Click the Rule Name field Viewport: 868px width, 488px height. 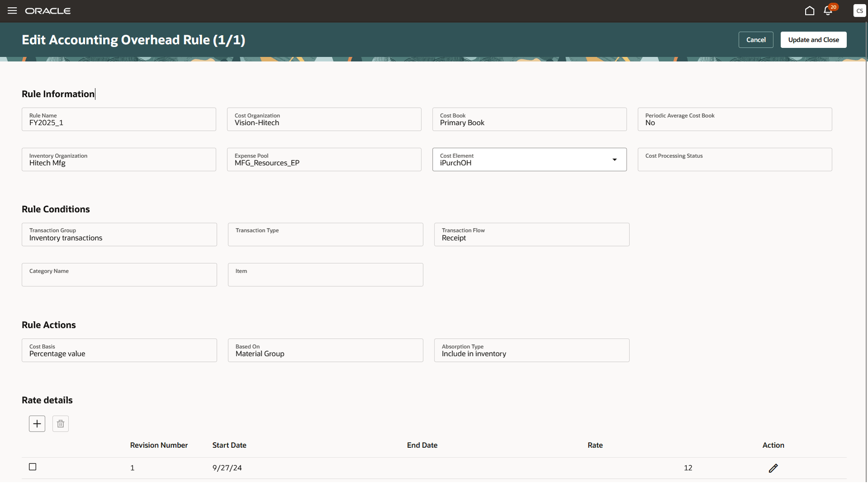pos(119,120)
